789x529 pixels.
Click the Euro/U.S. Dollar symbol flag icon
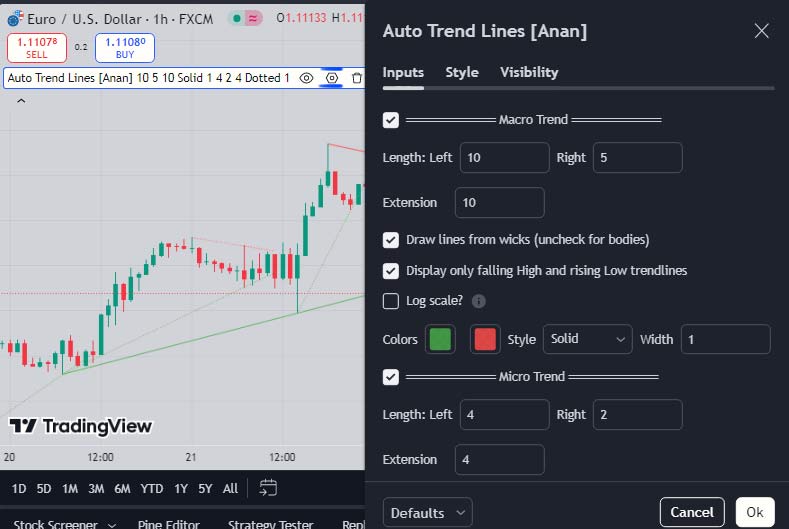pos(15,19)
